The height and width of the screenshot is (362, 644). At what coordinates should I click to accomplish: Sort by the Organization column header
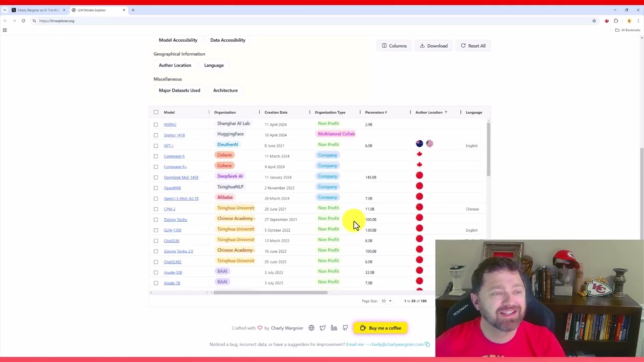(225, 112)
